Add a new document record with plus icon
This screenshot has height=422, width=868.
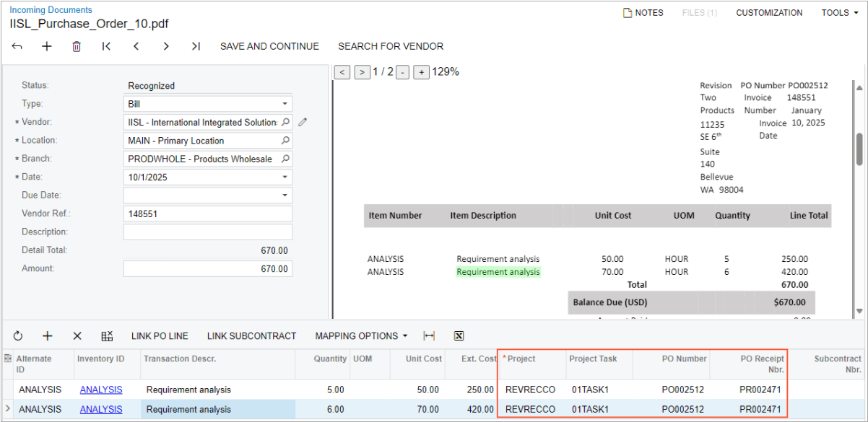47,46
